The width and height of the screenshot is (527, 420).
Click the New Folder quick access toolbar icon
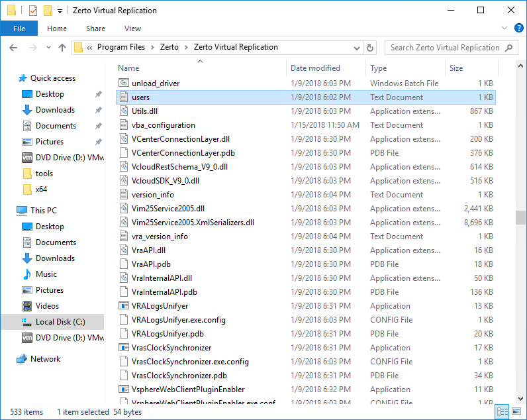click(48, 11)
